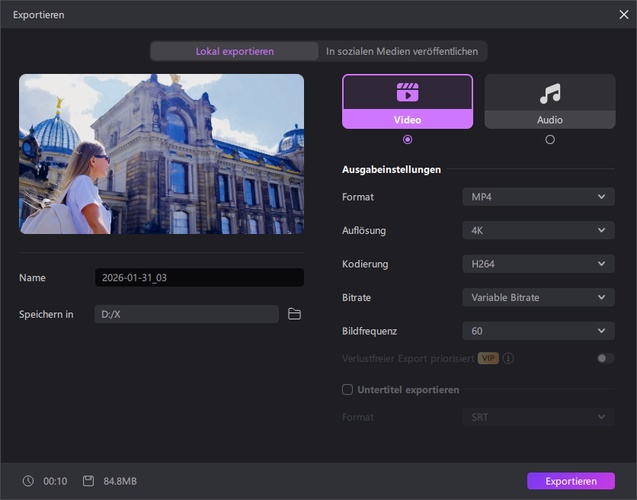The image size is (637, 500).
Task: Select the Video export type card
Action: [407, 101]
